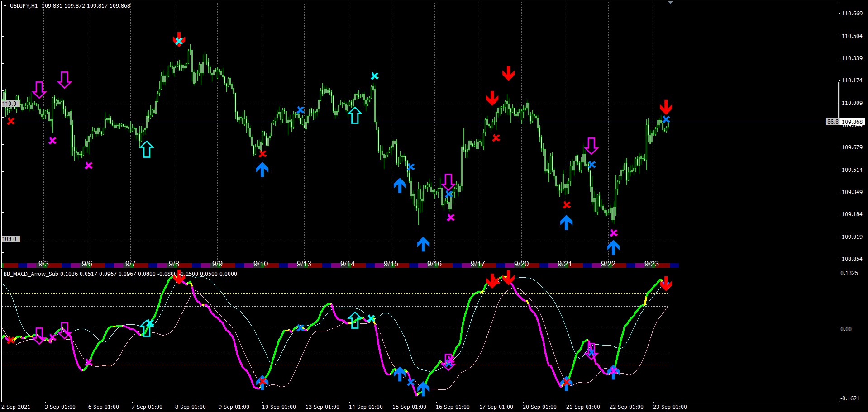Open the USDJPY,H1 chart title dropdown triangle
Image resolution: width=868 pixels, height=412 pixels.
tap(5, 6)
